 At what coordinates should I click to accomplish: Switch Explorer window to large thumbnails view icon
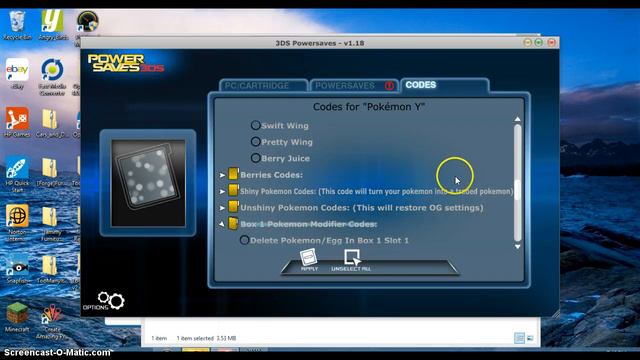530,338
